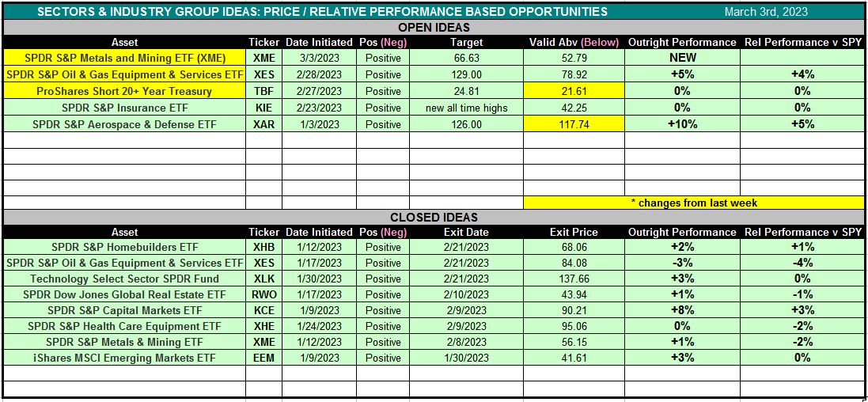The image size is (868, 402).
Task: Select the SPDR S&P Insurance ETF asset cell
Action: pyautogui.click(x=124, y=108)
